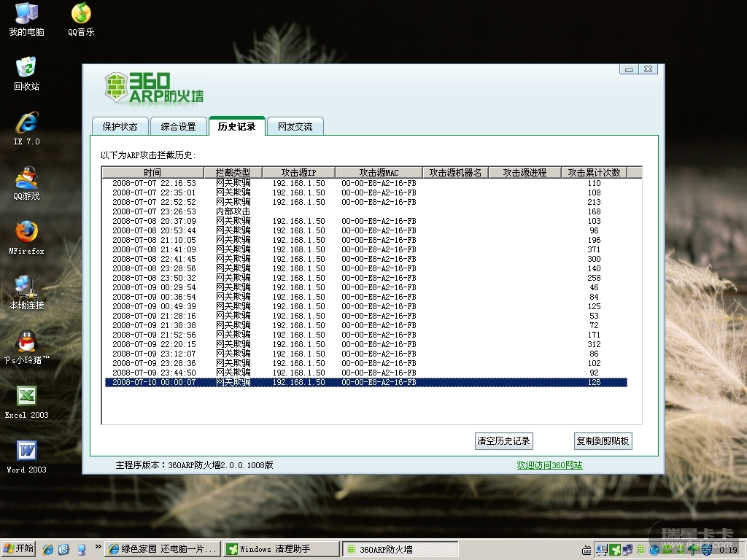This screenshot has height=560, width=747.
Task: Select row 2008-07-08 21:10:05
Action: point(366,240)
